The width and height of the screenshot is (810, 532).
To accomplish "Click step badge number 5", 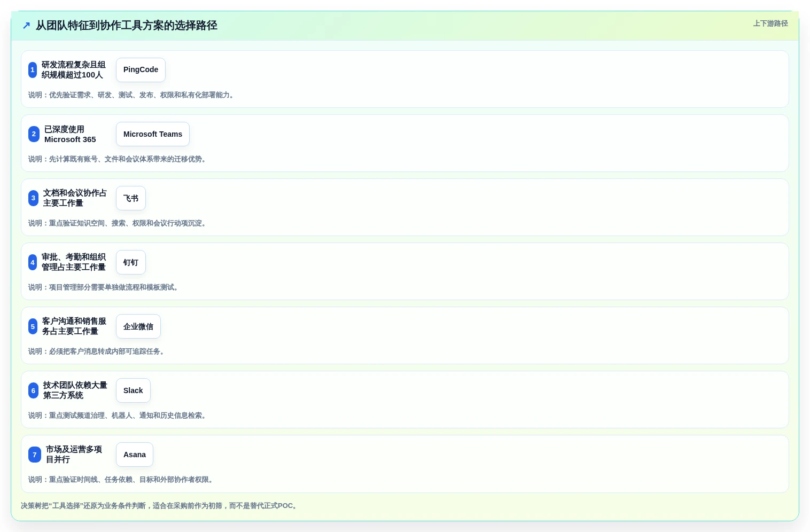I will tap(33, 326).
